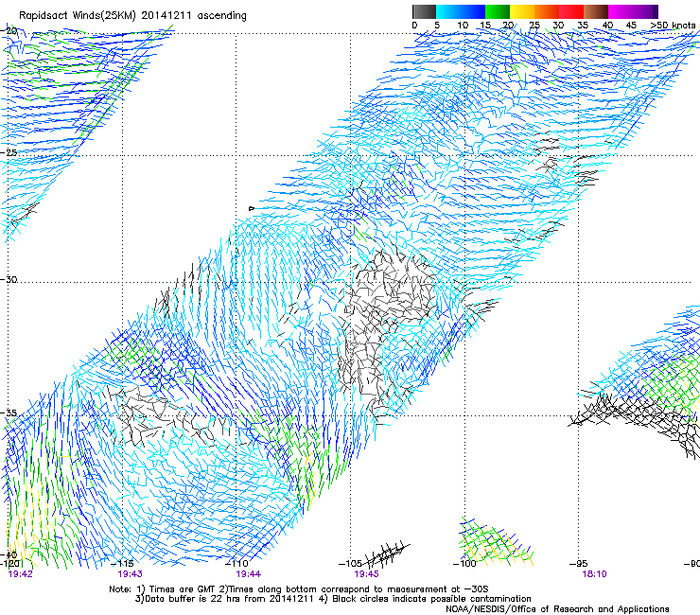700x615 pixels.
Task: Click the NOAA/NESDIS credit text
Action: 557,609
